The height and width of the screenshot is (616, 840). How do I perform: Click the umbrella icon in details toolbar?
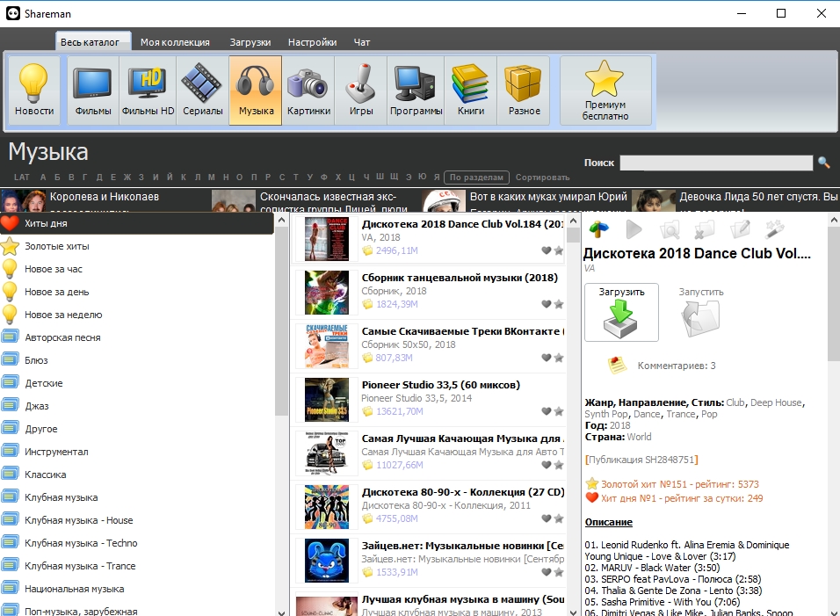599,229
